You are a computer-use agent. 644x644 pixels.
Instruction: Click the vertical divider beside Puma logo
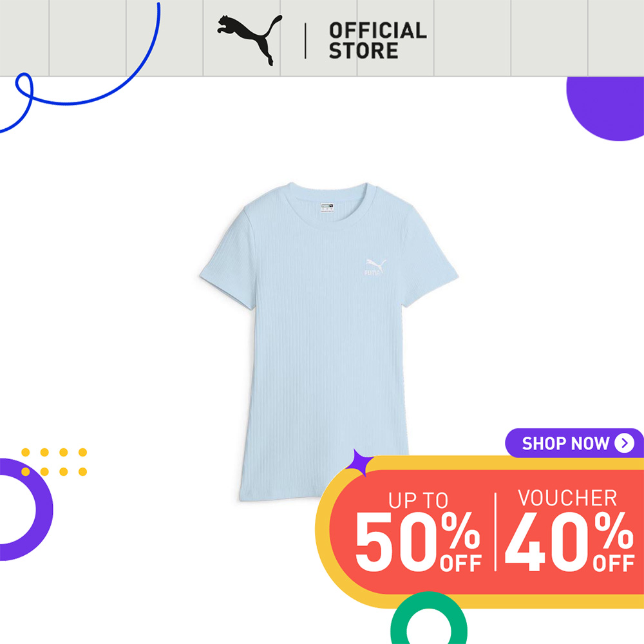coord(305,41)
